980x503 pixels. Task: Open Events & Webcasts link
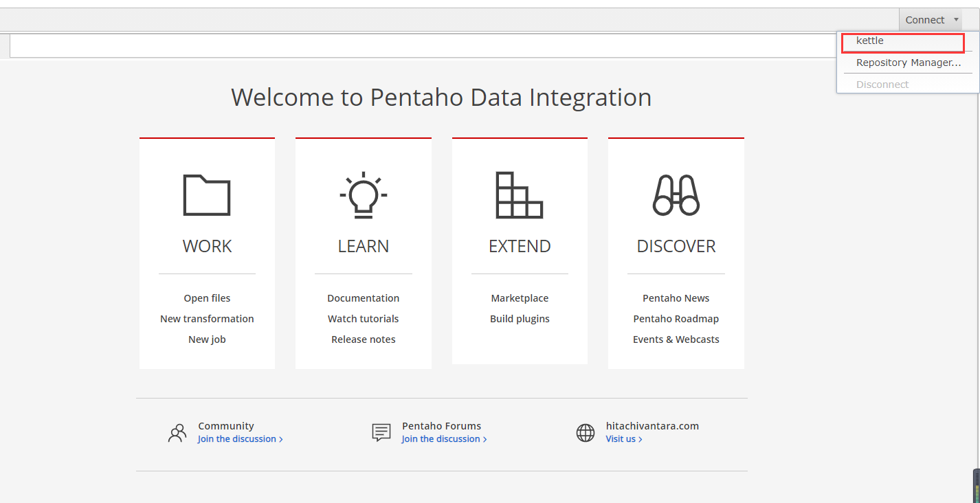pos(676,339)
